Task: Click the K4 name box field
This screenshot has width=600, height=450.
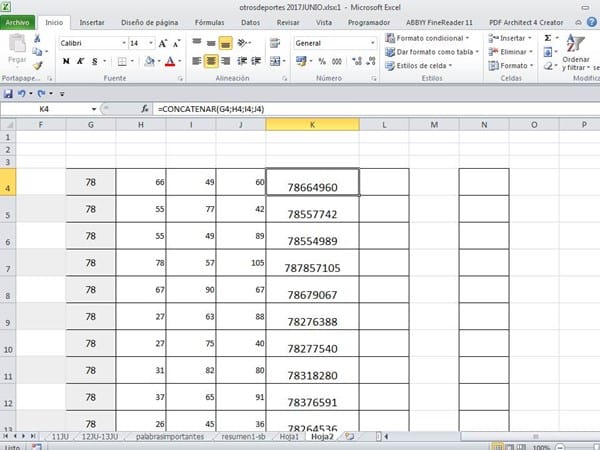Action: click(44, 109)
